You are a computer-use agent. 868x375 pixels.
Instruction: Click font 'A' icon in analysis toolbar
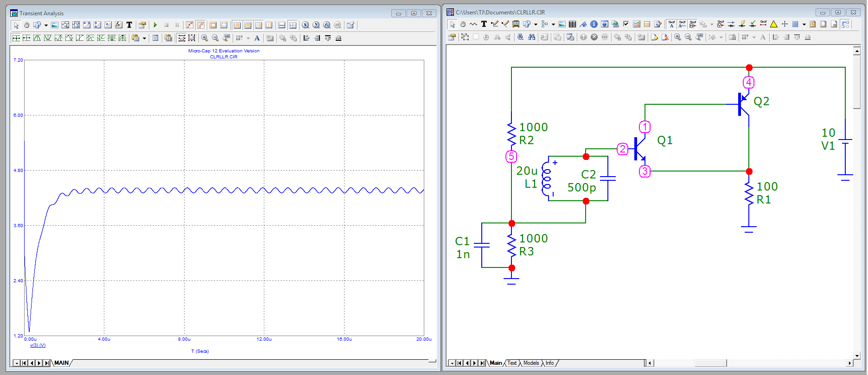point(257,38)
